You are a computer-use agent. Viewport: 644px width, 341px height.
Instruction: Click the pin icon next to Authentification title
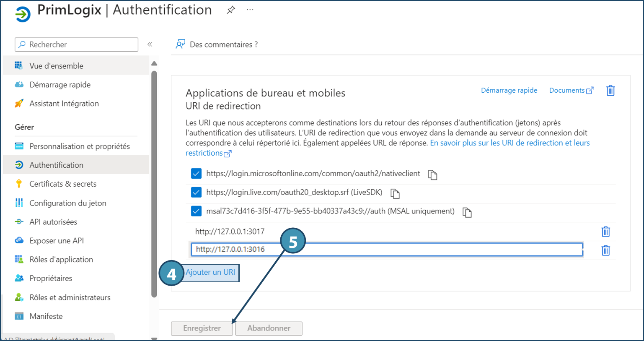(231, 10)
